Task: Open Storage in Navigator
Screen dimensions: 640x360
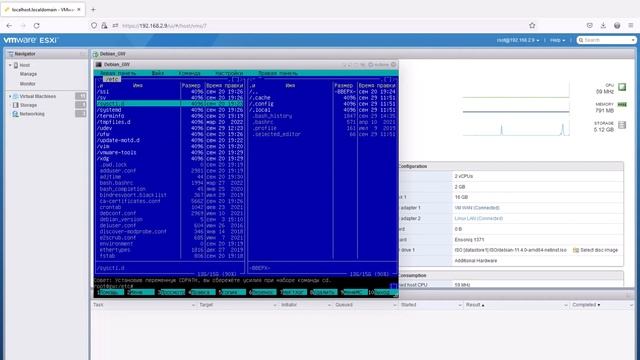Action: click(x=28, y=105)
